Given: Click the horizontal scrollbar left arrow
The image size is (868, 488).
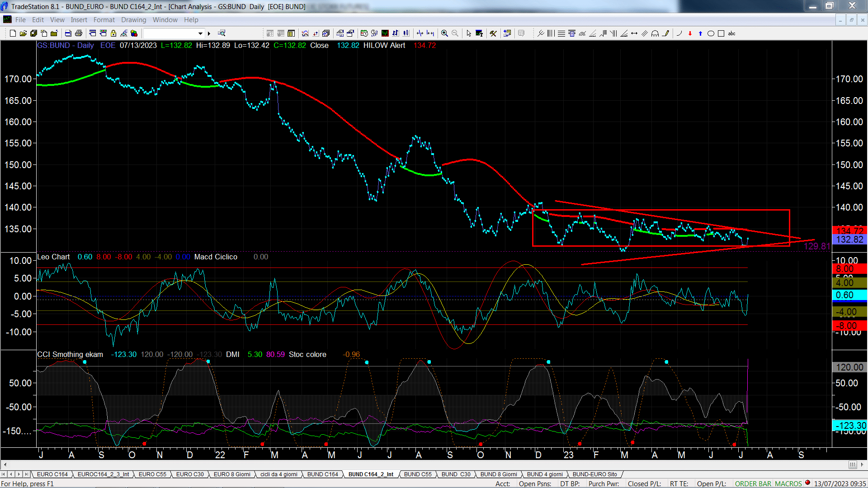Looking at the screenshot, I should point(5,465).
